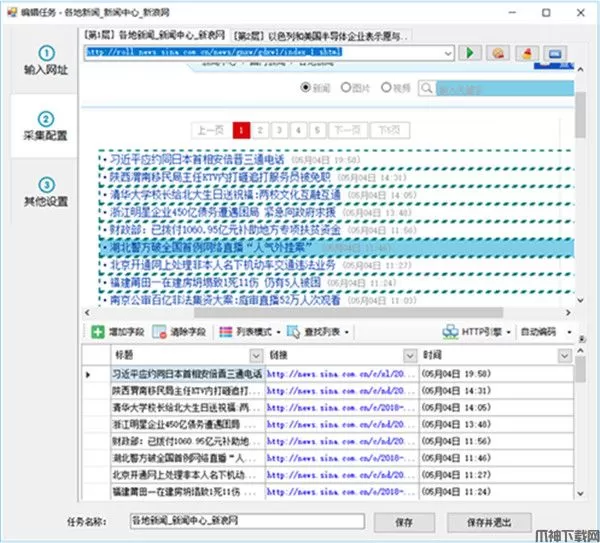
Task: Click the web preview vertical scrollbar
Action: [x=580, y=200]
